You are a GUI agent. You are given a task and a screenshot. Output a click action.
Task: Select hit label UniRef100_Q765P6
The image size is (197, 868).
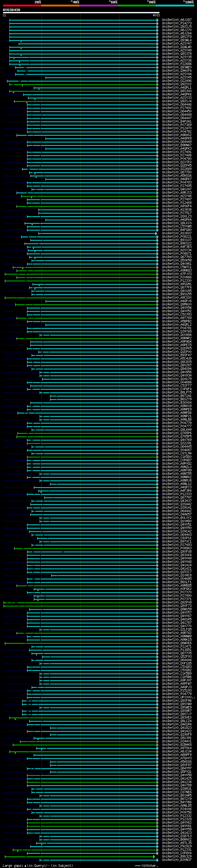(177, 433)
